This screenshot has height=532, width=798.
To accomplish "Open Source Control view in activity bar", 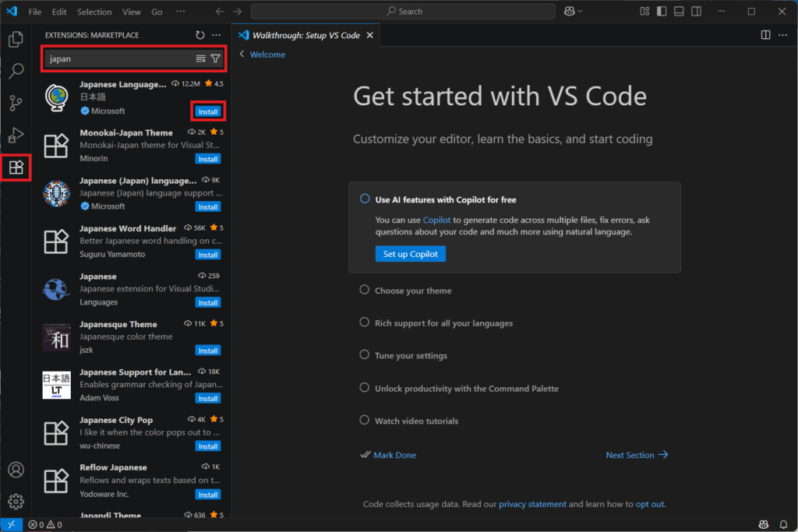I will [x=16, y=104].
